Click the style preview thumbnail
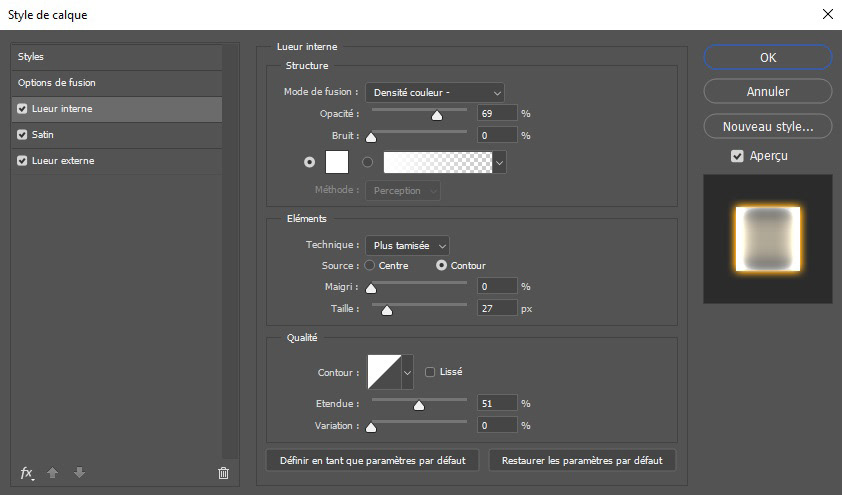This screenshot has height=495, width=842. (x=768, y=239)
